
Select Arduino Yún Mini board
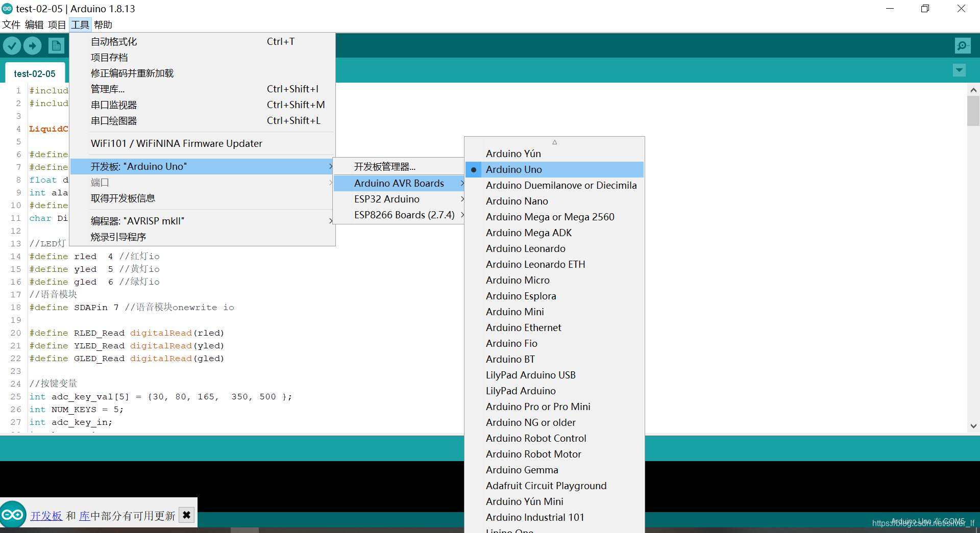554,501
